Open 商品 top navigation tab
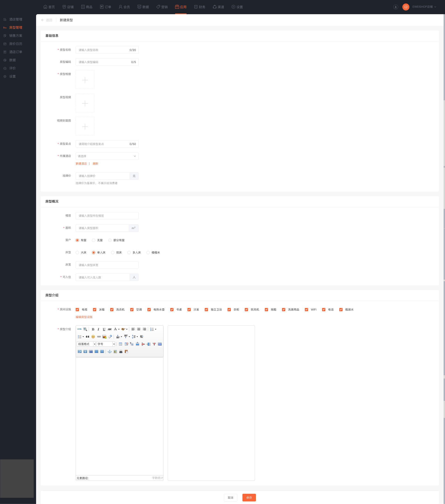This screenshot has width=445, height=504. tap(87, 7)
